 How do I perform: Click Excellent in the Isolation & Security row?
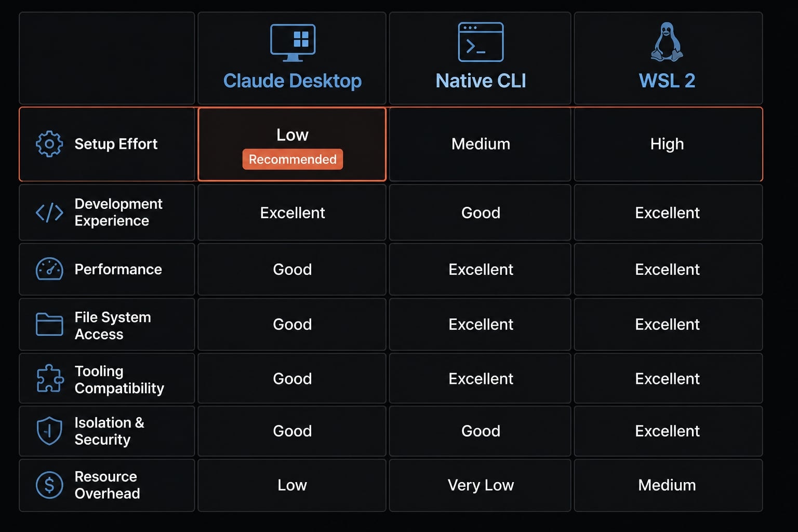[667, 431]
